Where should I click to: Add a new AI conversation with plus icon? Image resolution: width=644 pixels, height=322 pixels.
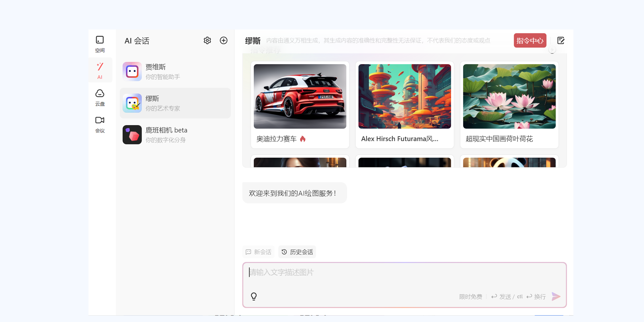pos(224,41)
